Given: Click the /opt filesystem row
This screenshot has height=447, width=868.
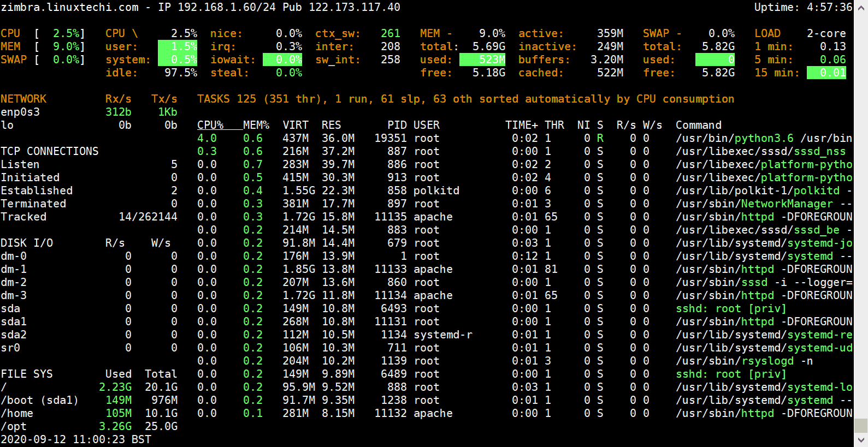Looking at the screenshot, I should [x=89, y=426].
